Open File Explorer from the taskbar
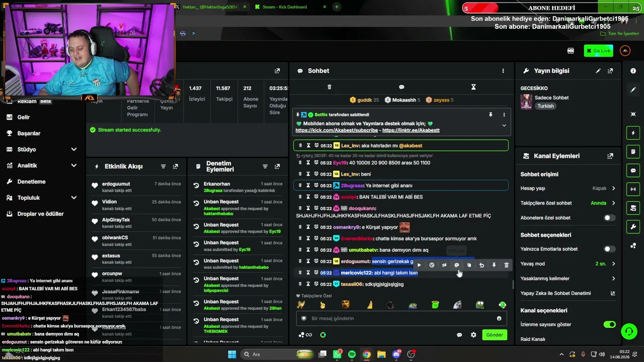This screenshot has width=644, height=362. point(381,354)
